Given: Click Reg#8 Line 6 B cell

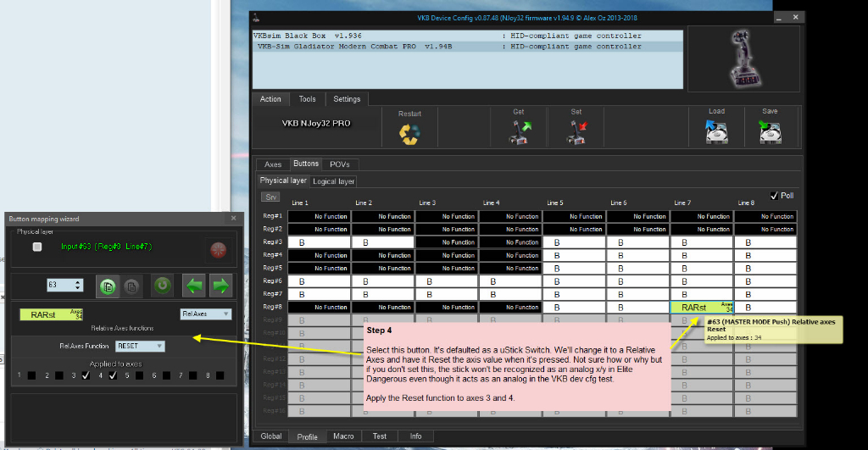Looking at the screenshot, I should [637, 307].
